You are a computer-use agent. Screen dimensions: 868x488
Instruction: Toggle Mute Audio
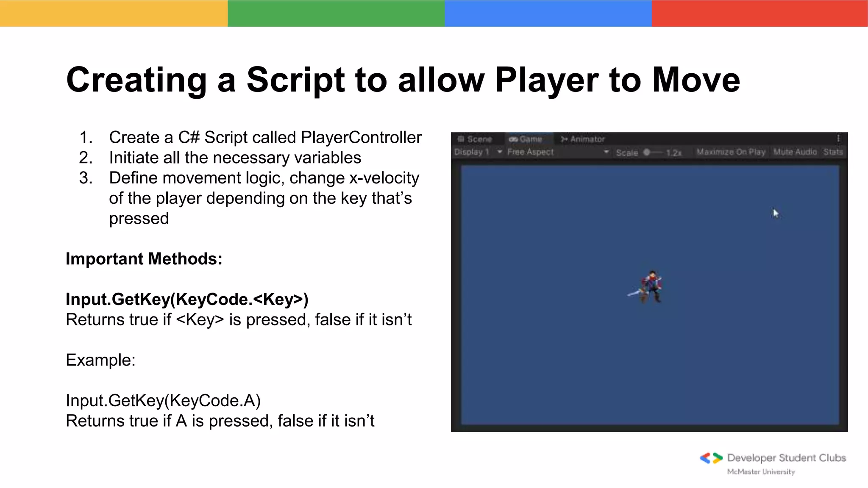(795, 152)
